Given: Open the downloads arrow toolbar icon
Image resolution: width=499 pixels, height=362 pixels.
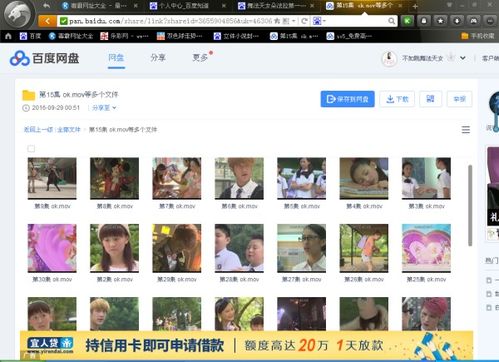Looking at the screenshot, I should coord(457,21).
